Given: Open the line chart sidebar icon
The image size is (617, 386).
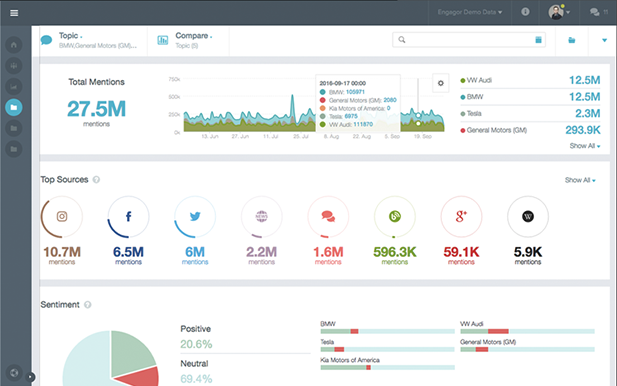Looking at the screenshot, I should click(14, 87).
